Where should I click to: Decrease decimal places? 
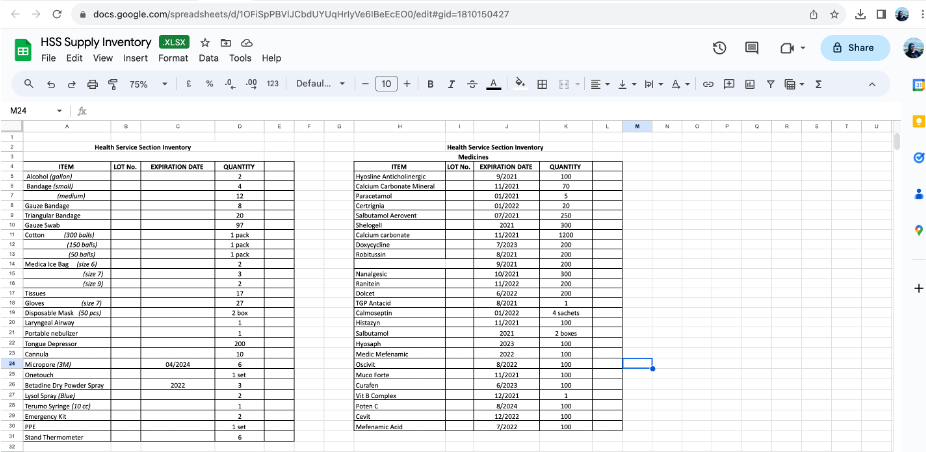[x=230, y=84]
